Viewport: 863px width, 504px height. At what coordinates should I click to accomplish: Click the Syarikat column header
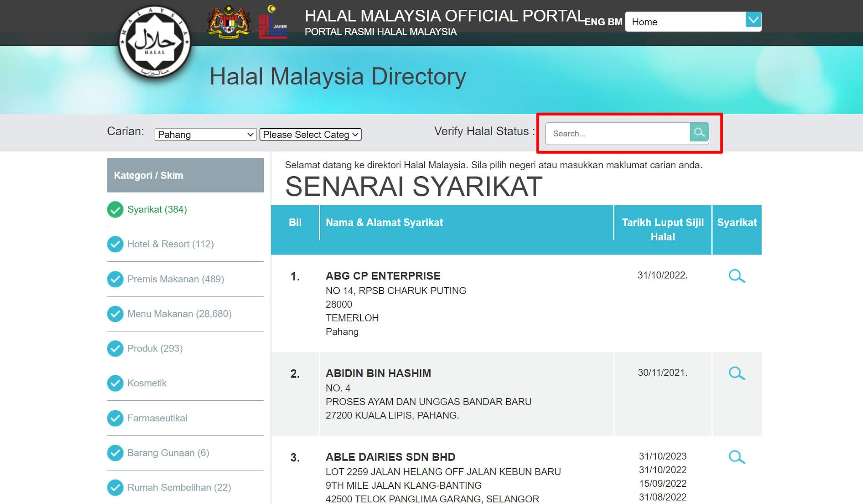click(x=737, y=223)
